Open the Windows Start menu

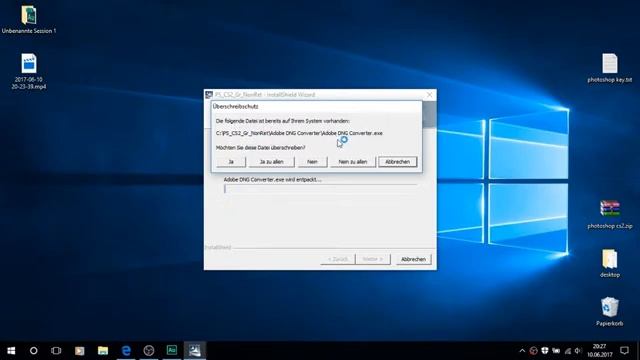(11, 351)
